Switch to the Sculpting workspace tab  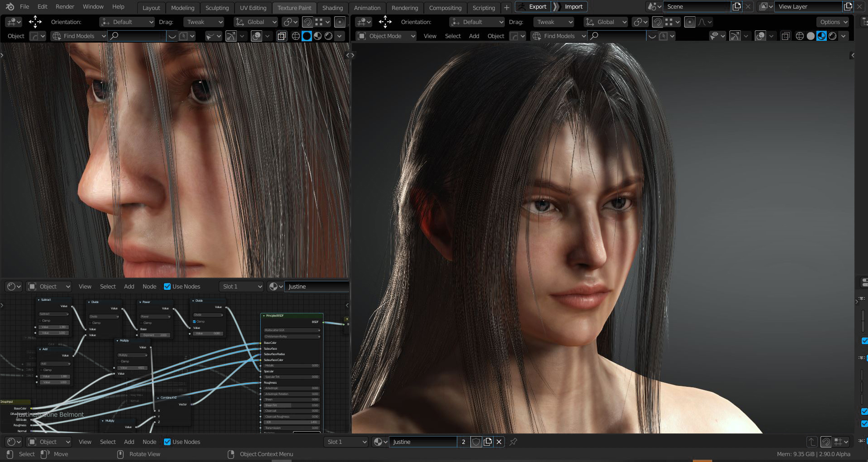pyautogui.click(x=217, y=8)
